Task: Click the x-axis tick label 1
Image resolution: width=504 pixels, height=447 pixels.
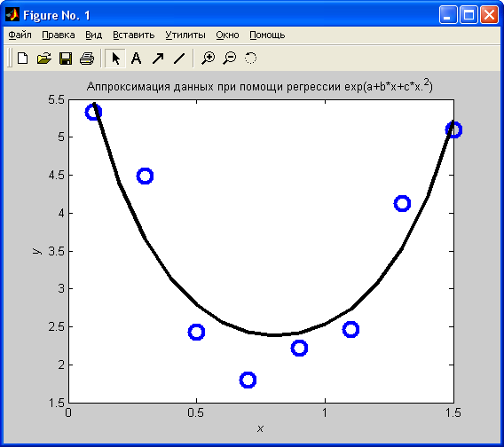Action: (x=325, y=412)
